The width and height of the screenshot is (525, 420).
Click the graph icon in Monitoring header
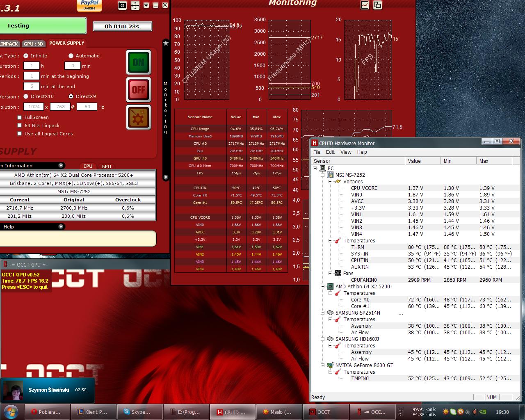point(365,5)
